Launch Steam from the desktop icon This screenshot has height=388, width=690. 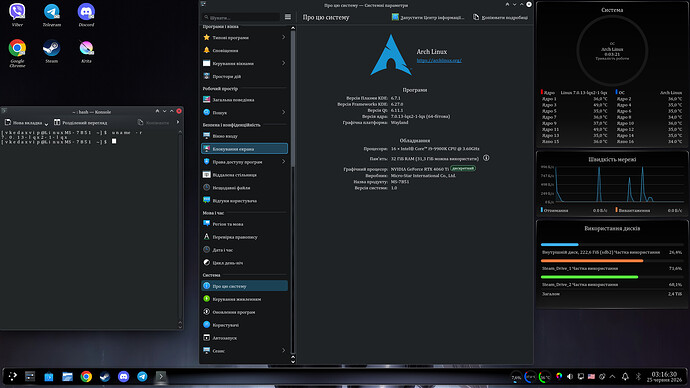(x=51, y=51)
